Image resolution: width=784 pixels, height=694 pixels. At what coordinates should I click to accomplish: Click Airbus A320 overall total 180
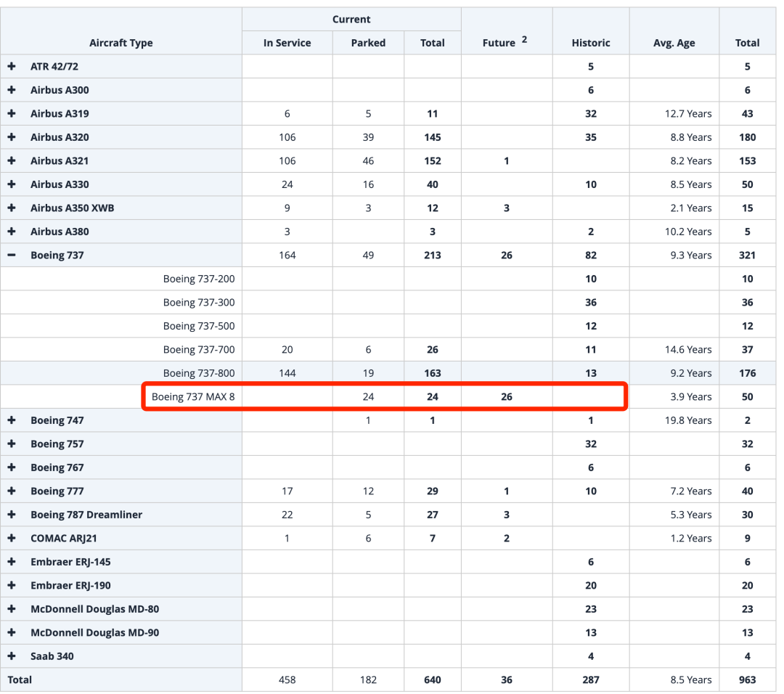(747, 137)
